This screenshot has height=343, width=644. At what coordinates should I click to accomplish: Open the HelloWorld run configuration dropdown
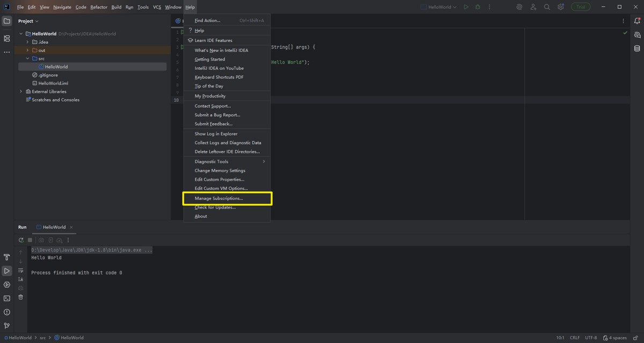[x=439, y=7]
